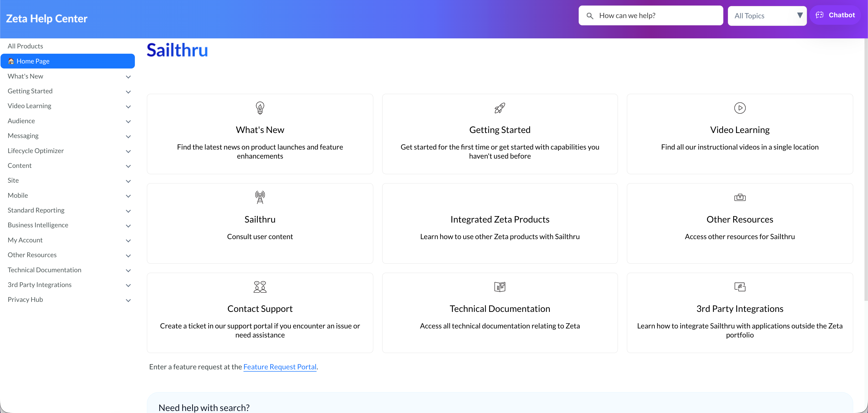The width and height of the screenshot is (868, 413).
Task: Click the house icon beside Home Page
Action: coord(11,61)
